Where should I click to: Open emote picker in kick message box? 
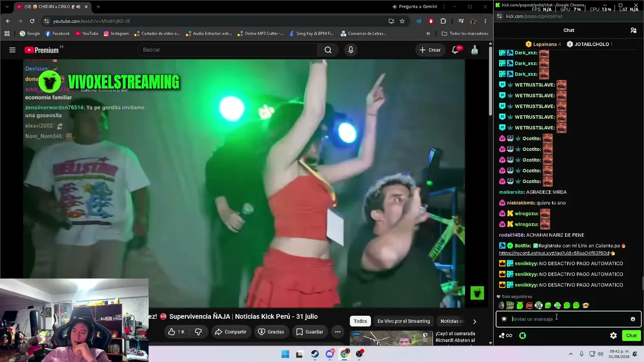[633, 319]
